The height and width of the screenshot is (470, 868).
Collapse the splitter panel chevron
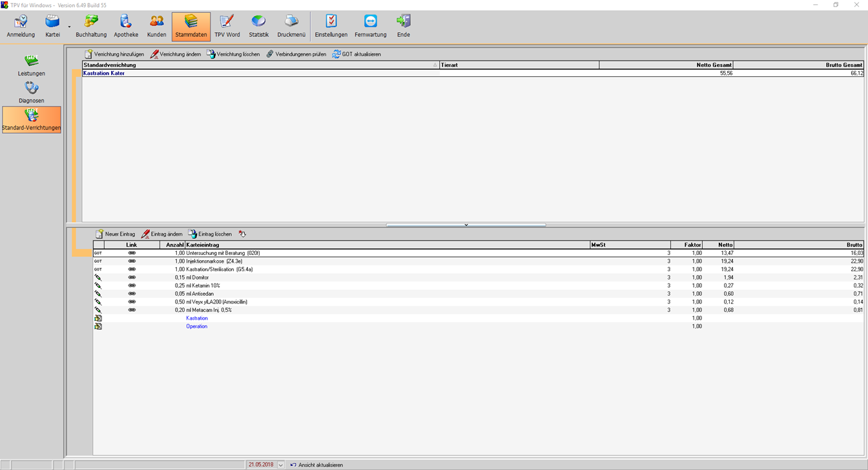coord(466,225)
